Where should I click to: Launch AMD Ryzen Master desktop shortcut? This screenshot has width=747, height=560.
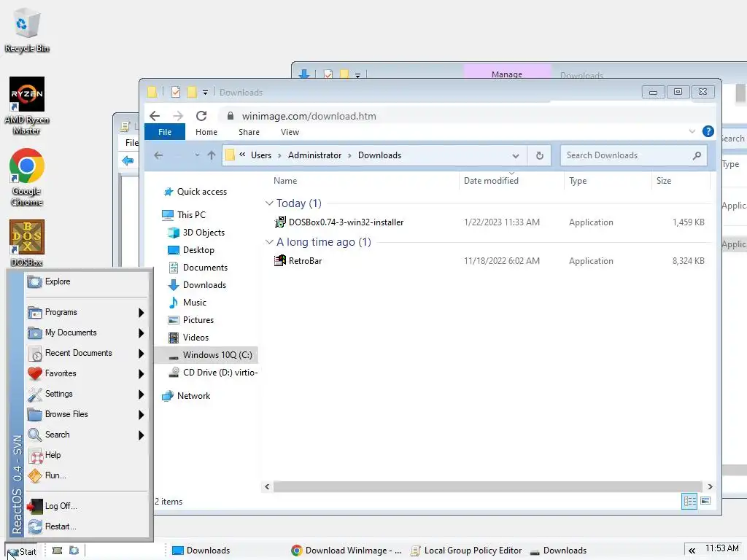click(27, 105)
